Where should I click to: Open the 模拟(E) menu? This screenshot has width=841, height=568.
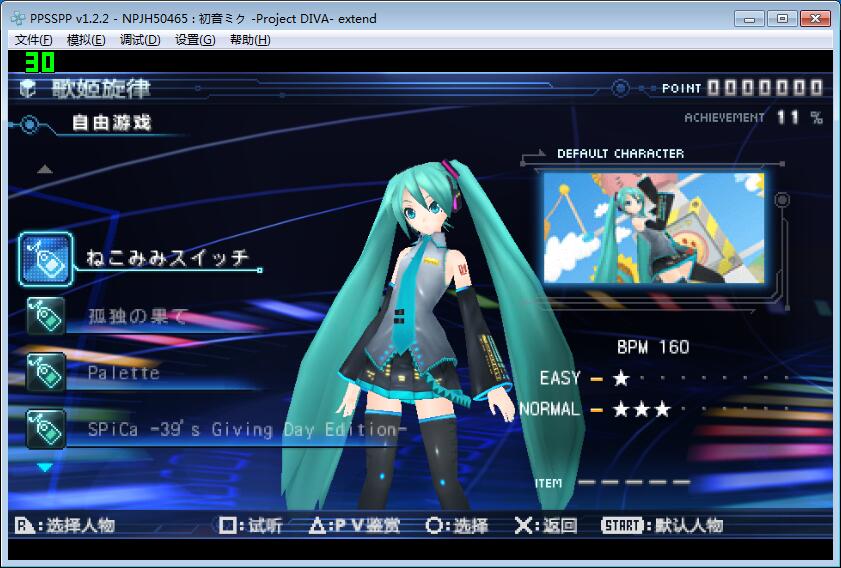(86, 40)
